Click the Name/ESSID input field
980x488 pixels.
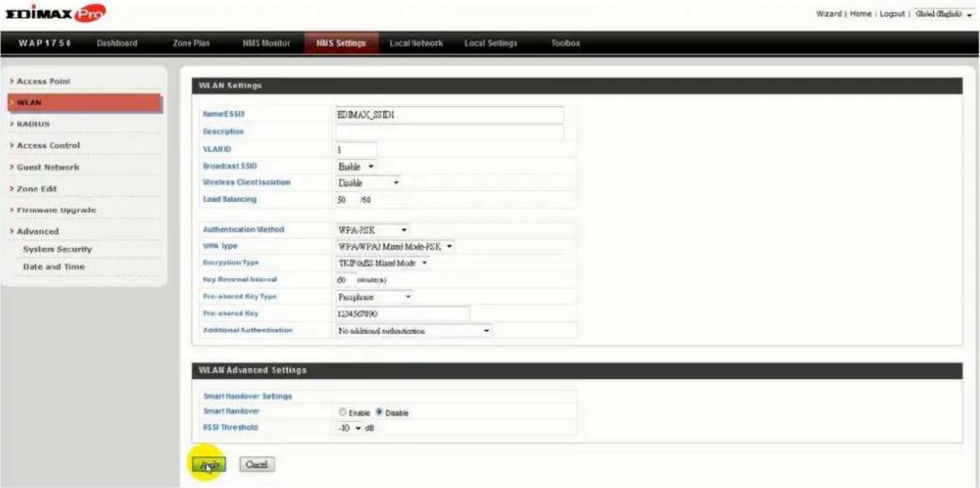point(449,115)
